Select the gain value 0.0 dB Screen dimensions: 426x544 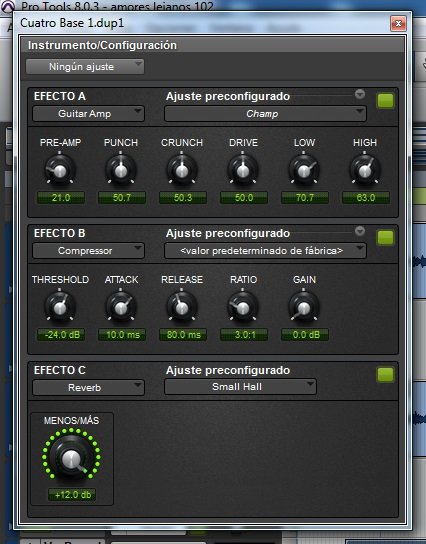click(x=305, y=335)
